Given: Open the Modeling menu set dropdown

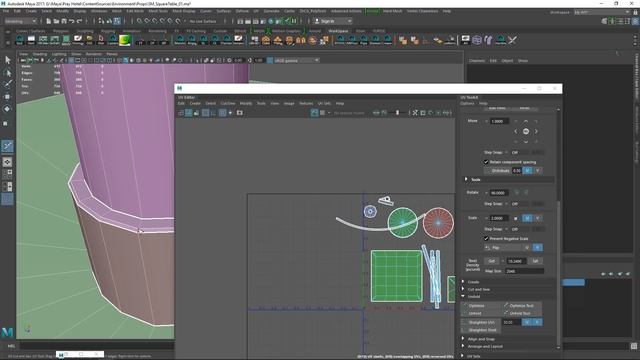Looking at the screenshot, I should coord(20,21).
